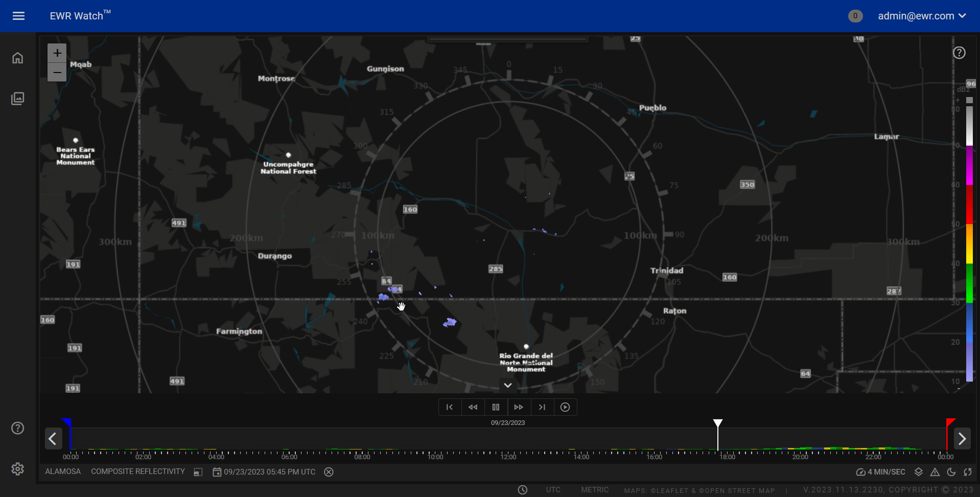Click the 20:00 tick on the timeline

(800, 457)
